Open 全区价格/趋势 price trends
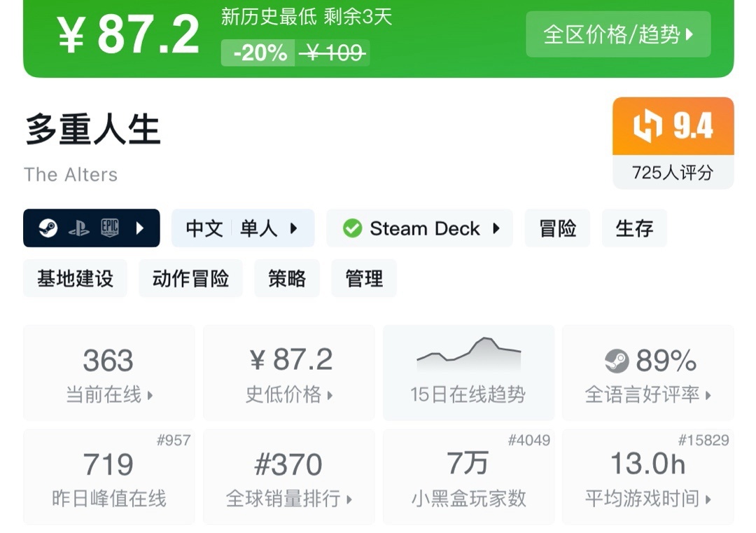 click(618, 34)
